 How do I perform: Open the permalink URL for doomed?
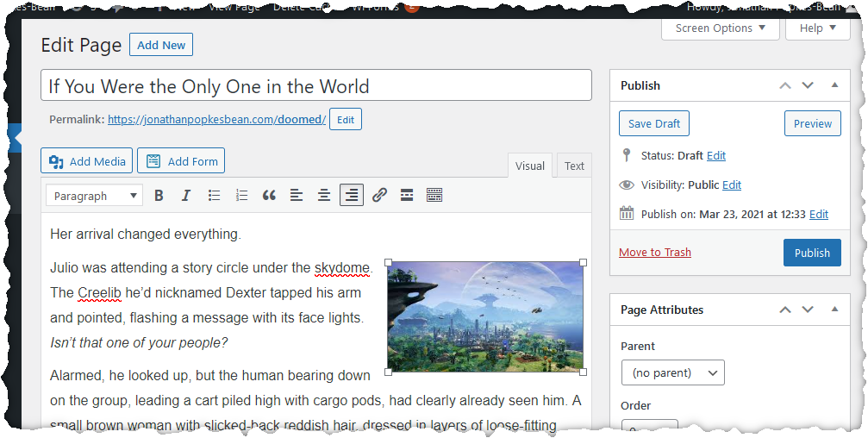point(217,120)
